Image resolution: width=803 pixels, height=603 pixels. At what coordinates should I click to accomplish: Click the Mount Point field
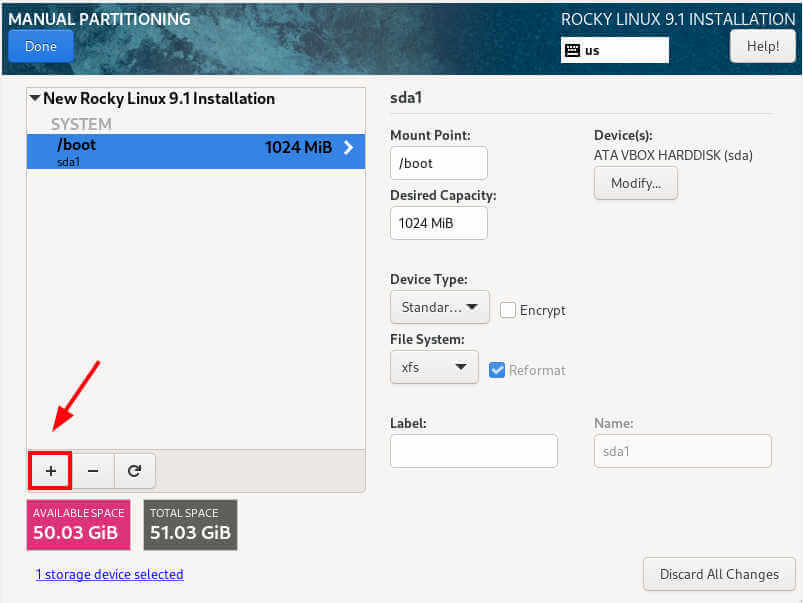[x=439, y=163]
